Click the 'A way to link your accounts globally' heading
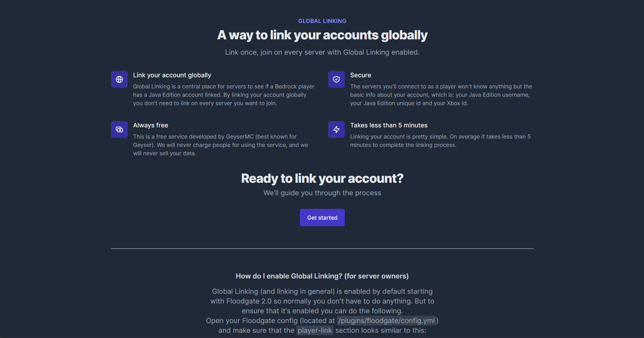 pyautogui.click(x=322, y=35)
